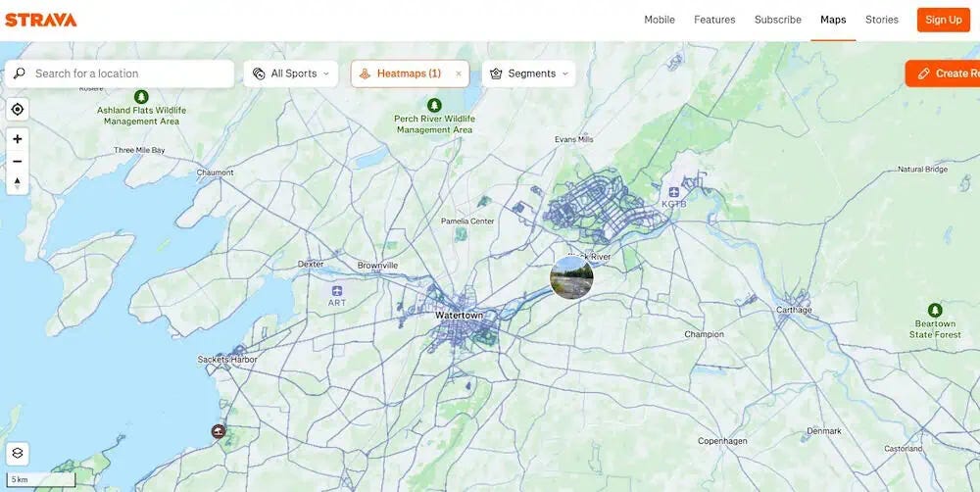This screenshot has height=492, width=980.
Task: Open the Features menu item
Action: [x=714, y=20]
